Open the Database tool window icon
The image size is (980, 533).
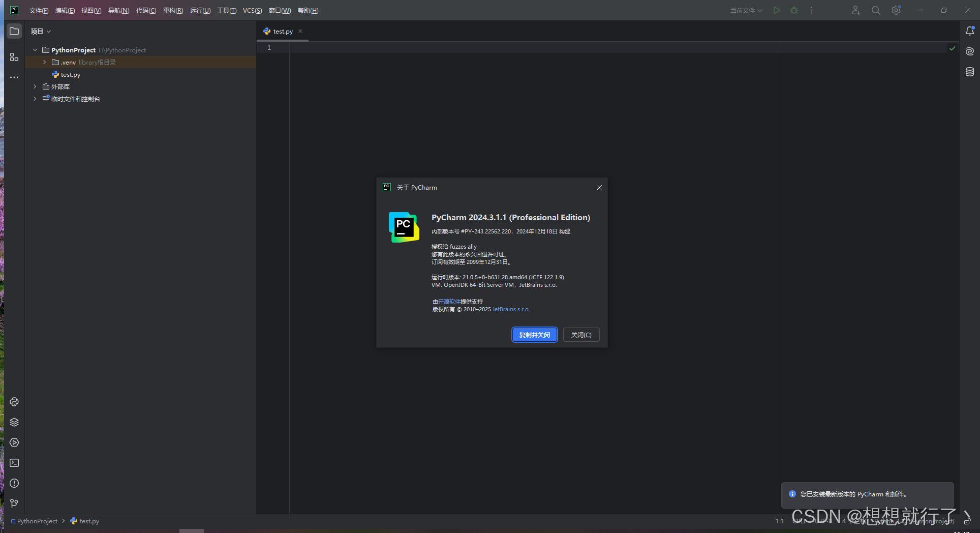click(970, 72)
